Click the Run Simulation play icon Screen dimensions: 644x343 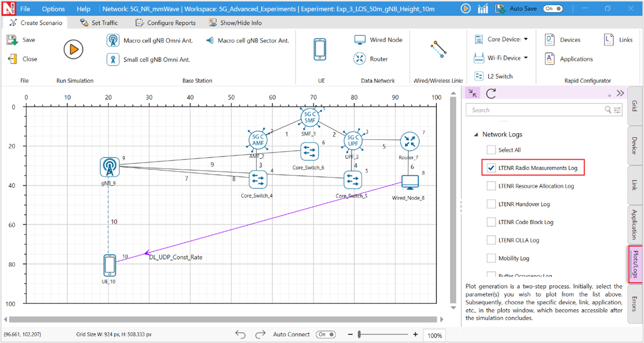(x=73, y=49)
